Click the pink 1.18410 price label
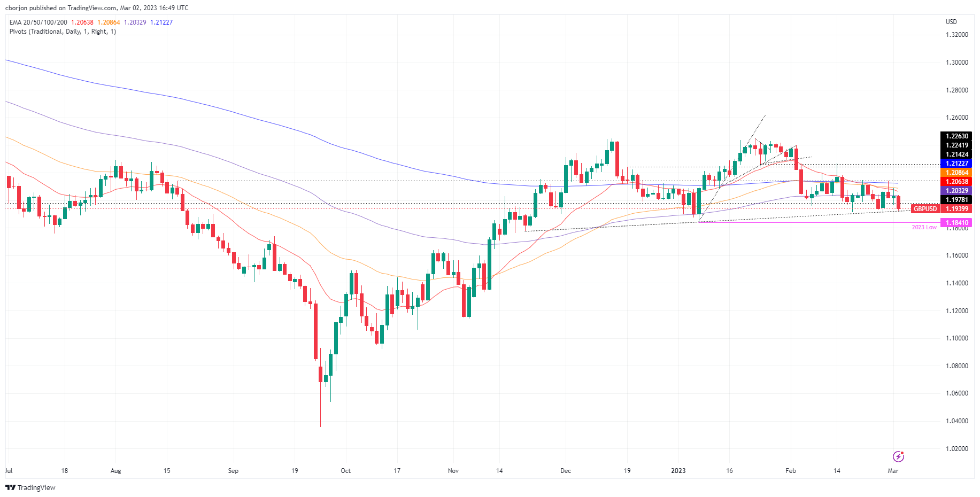 (956, 223)
